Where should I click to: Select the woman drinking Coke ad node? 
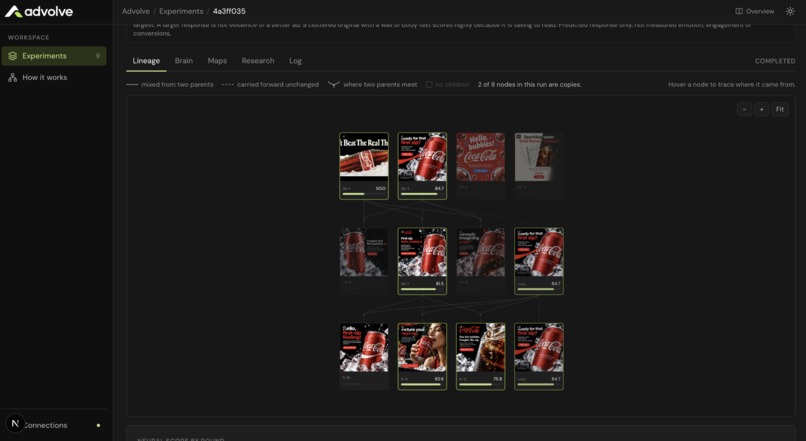422,356
